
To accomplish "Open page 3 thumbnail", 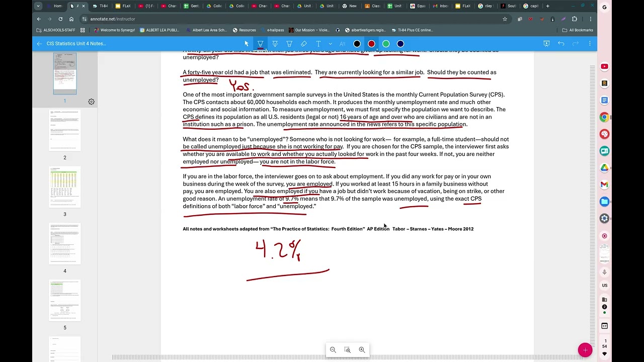I will pos(65,187).
